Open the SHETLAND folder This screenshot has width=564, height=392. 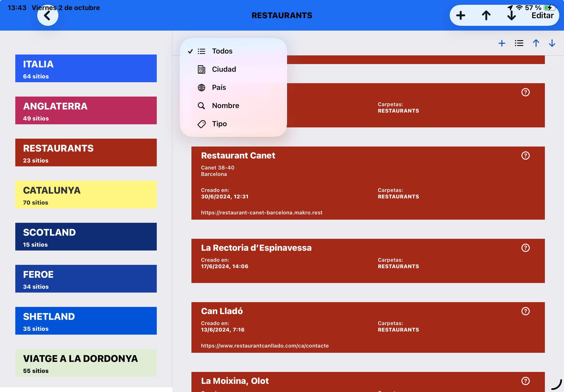coord(86,321)
